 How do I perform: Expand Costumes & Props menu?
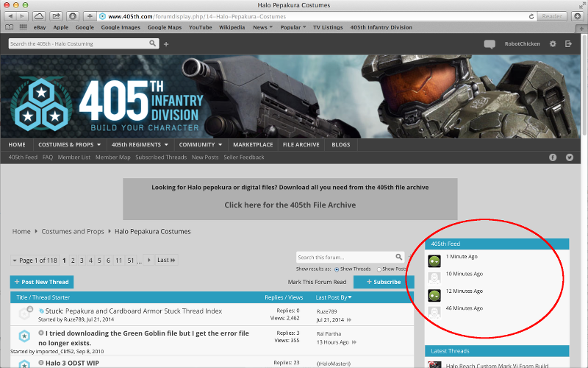[70, 144]
